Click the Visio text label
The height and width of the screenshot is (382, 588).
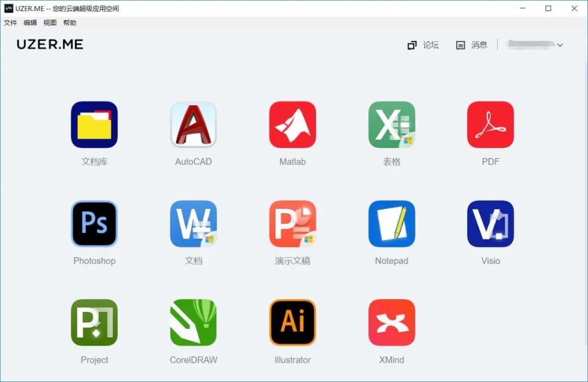pos(491,261)
